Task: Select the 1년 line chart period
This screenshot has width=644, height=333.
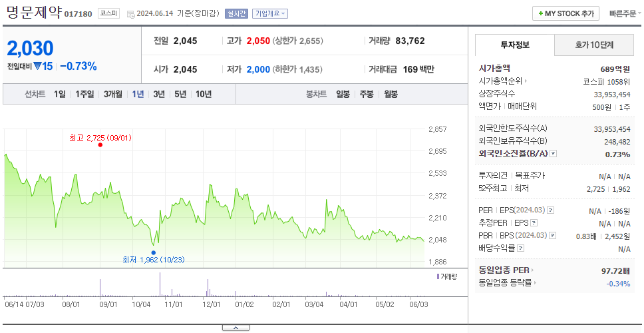Action: pyautogui.click(x=138, y=94)
